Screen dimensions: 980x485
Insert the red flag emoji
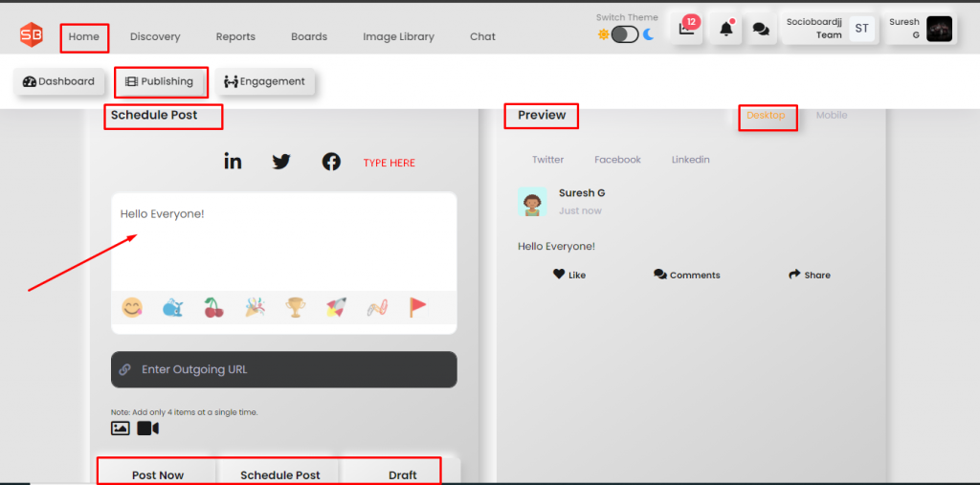417,307
